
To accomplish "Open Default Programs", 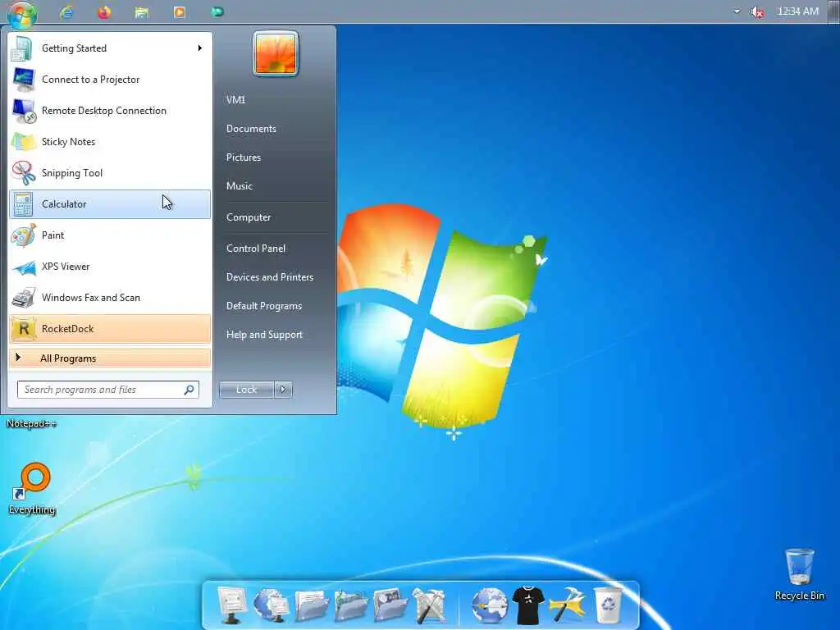I will (264, 306).
